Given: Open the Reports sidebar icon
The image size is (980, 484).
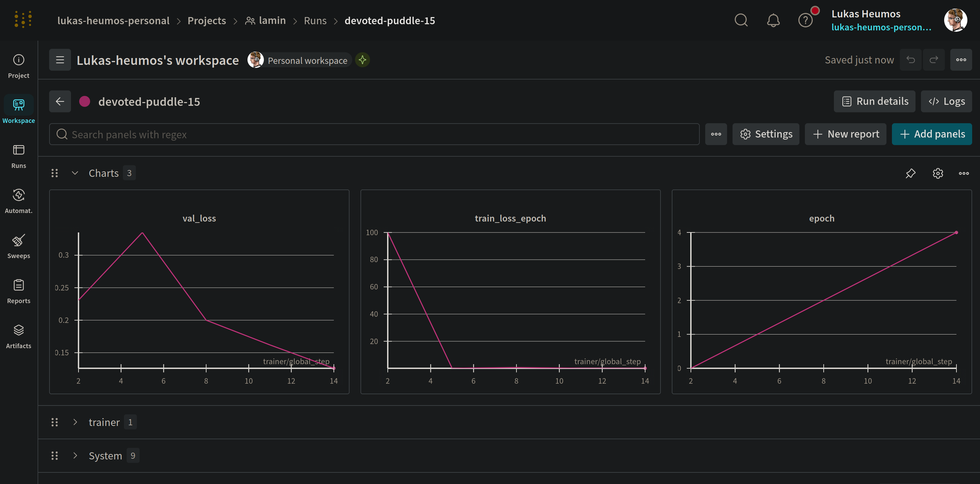Looking at the screenshot, I should [18, 291].
